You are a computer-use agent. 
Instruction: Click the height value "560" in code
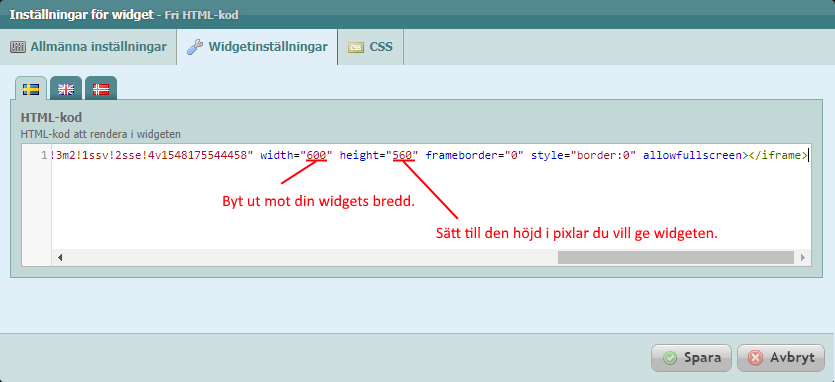click(403, 156)
